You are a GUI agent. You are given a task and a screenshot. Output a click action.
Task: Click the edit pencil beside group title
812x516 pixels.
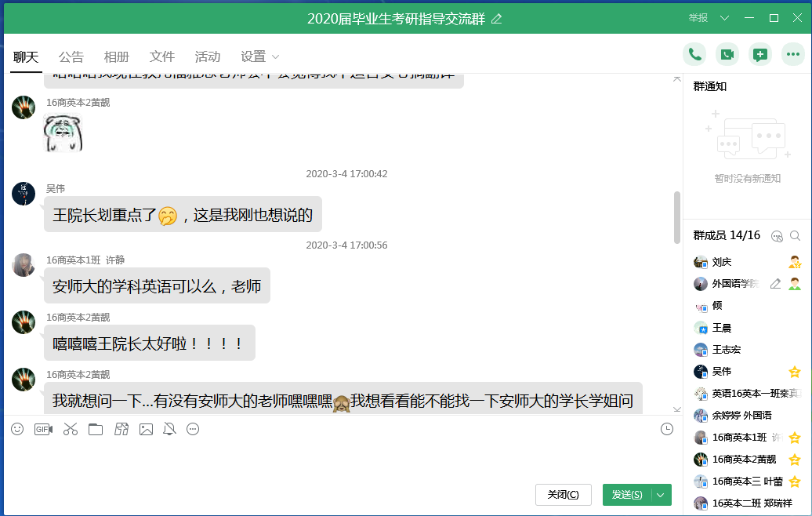(x=496, y=19)
